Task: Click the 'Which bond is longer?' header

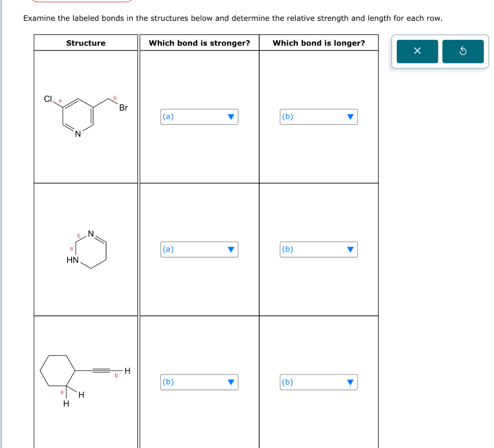Action: click(319, 43)
